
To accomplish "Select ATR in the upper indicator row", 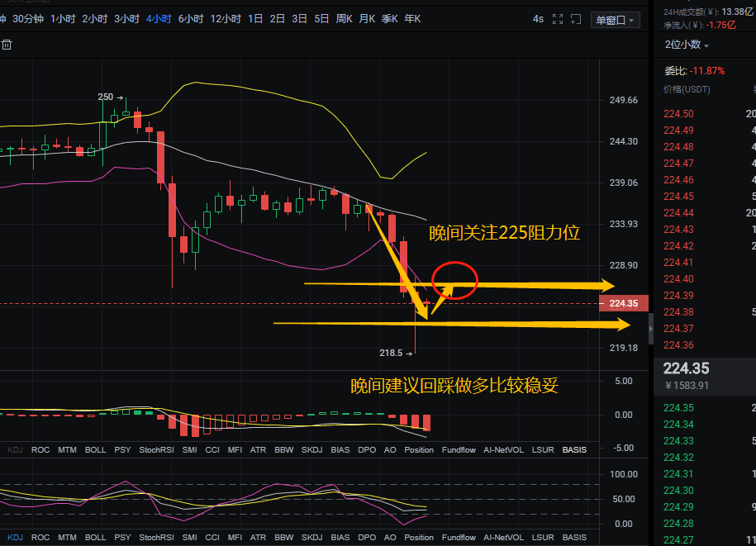I will click(x=258, y=449).
